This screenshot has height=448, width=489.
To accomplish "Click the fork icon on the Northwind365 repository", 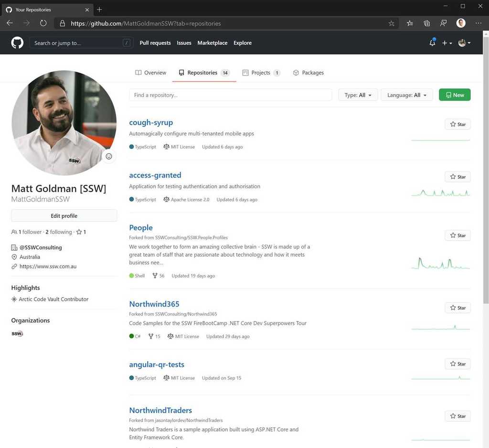I will [151, 336].
